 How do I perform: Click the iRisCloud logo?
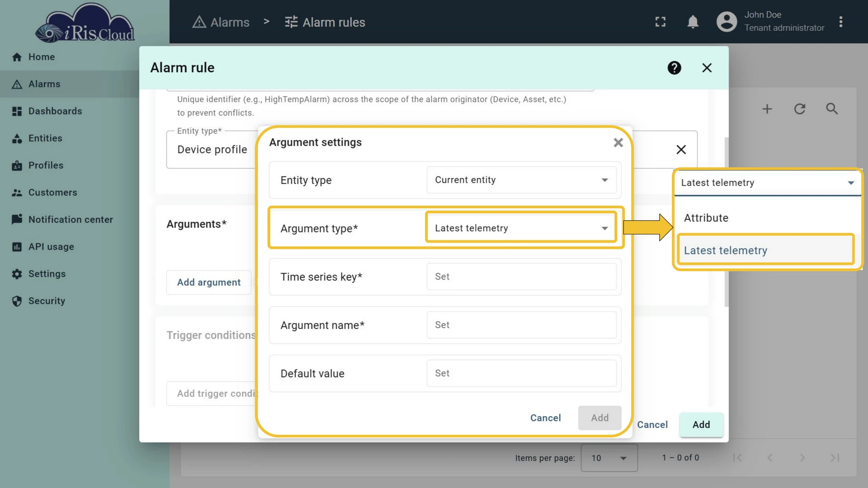pos(85,23)
